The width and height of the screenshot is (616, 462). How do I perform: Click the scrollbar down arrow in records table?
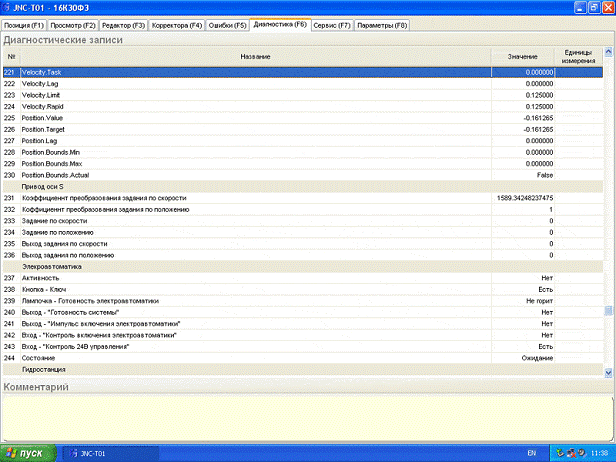609,371
